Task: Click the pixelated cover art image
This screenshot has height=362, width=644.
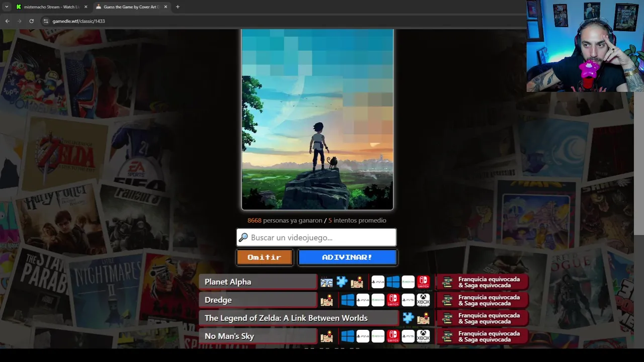Action: (x=317, y=119)
